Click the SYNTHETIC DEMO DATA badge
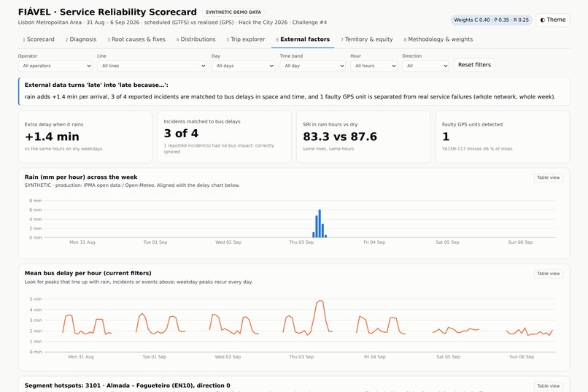Viewport: 588px width, 392px height. coord(233,12)
